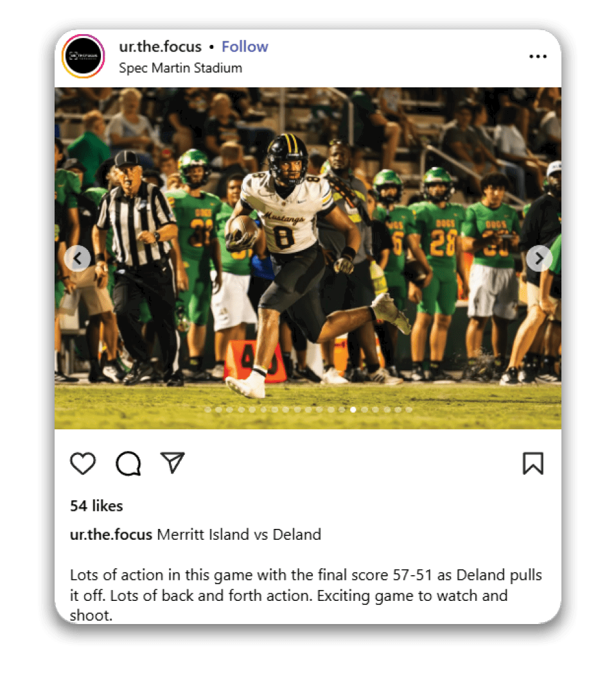View the 54 likes list

[x=96, y=506]
